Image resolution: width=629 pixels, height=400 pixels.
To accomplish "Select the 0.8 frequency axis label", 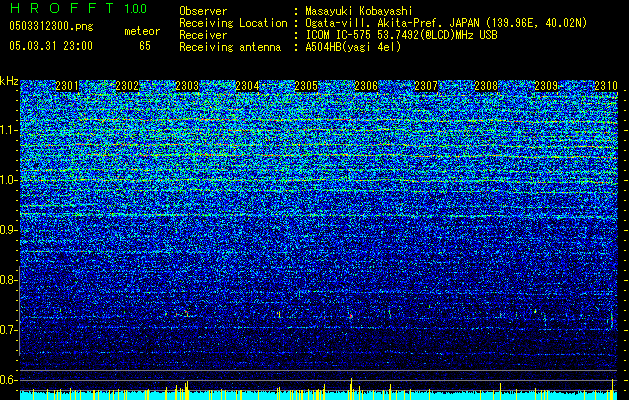I will pyautogui.click(x=8, y=280).
